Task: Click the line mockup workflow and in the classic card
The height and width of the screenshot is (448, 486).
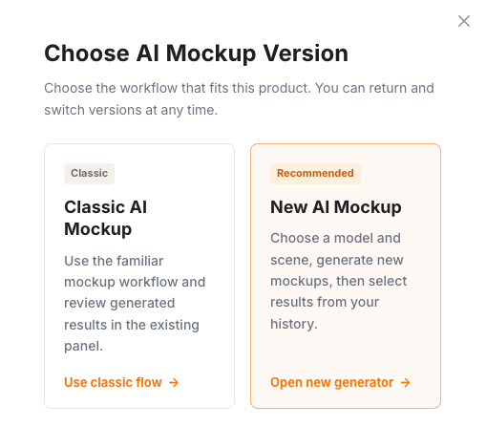Action: click(x=135, y=283)
